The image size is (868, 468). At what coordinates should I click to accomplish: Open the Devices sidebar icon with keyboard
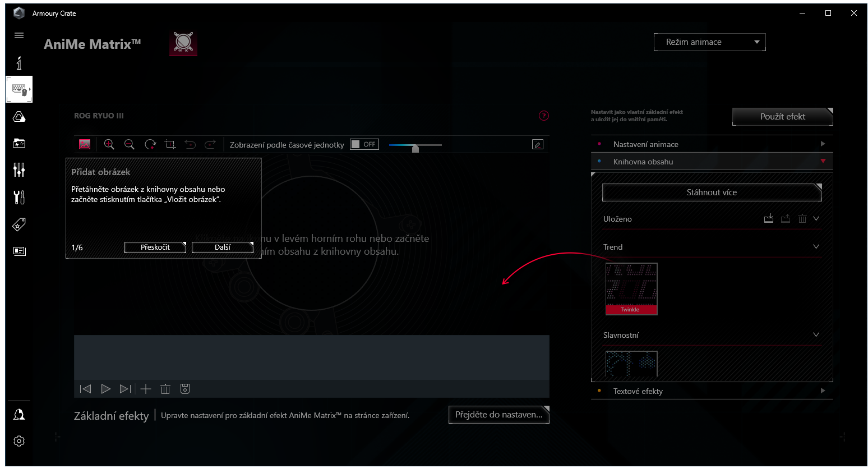(x=19, y=89)
